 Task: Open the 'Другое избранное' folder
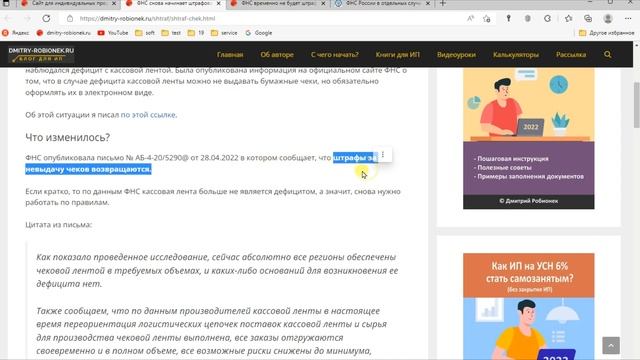coord(607,33)
